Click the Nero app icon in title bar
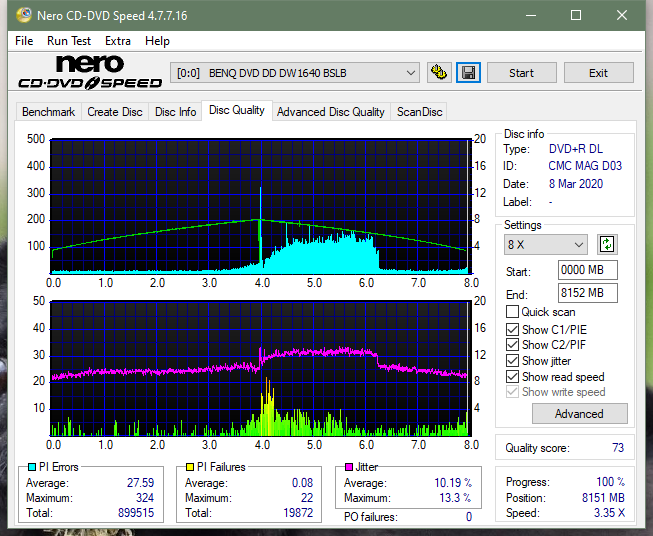 coord(24,15)
